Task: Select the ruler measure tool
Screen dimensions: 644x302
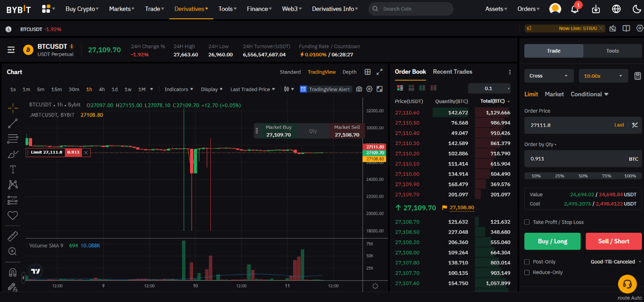Action: pos(13,236)
